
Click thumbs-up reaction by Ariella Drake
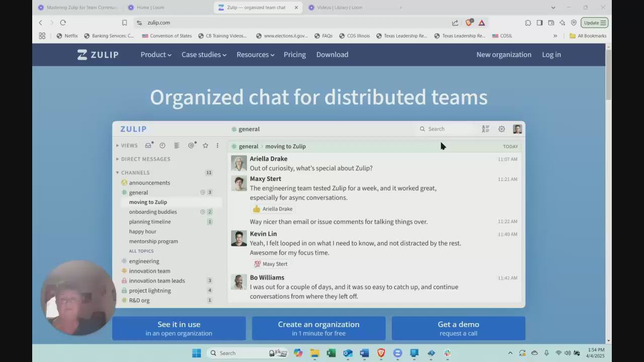pyautogui.click(x=273, y=209)
